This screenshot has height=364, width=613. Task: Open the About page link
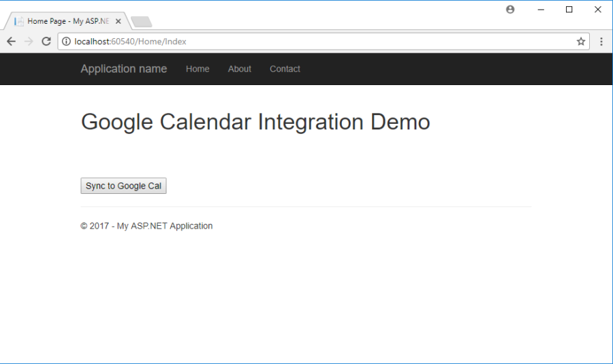point(240,69)
